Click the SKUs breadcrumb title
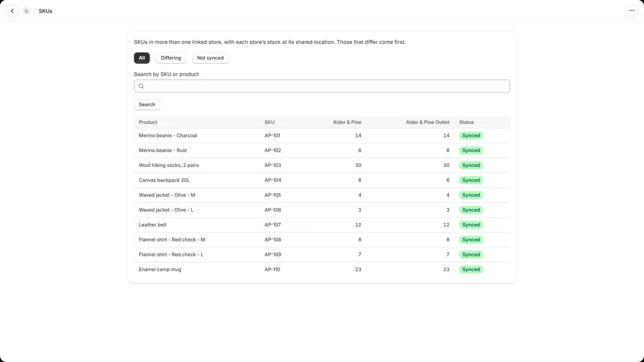Screen dimensions: 644x362 [45, 11]
